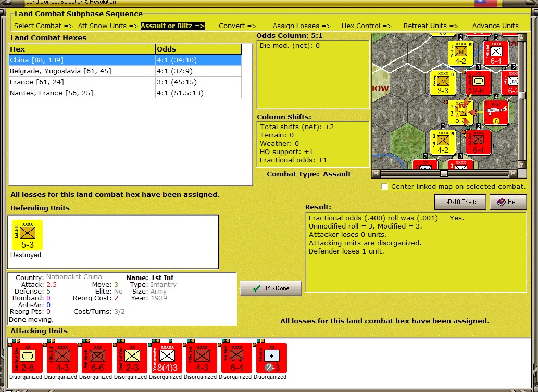Click the highlighted Assault or Blitz subphase

pyautogui.click(x=172, y=26)
